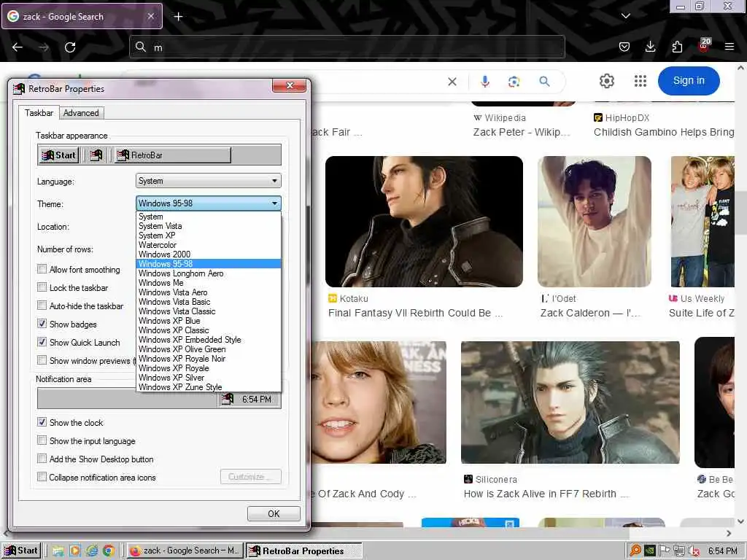Open the browser tab list chevron
Image resolution: width=747 pixels, height=560 pixels.
point(625,16)
